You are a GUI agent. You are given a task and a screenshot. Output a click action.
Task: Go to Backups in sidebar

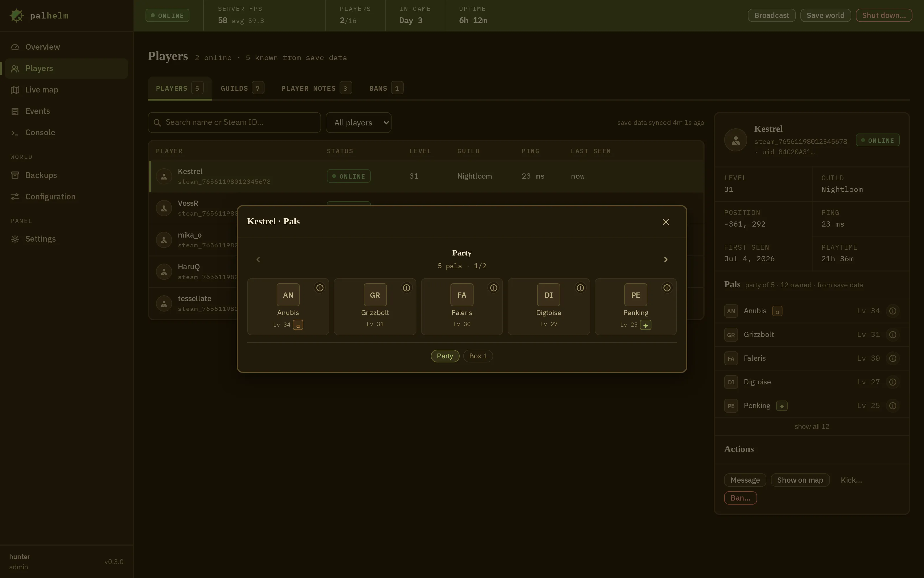pyautogui.click(x=66, y=175)
